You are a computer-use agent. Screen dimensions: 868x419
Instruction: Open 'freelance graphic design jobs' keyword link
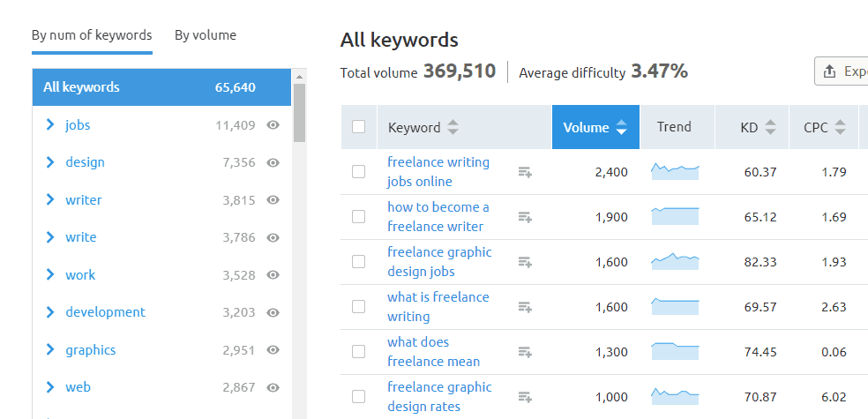(x=439, y=261)
